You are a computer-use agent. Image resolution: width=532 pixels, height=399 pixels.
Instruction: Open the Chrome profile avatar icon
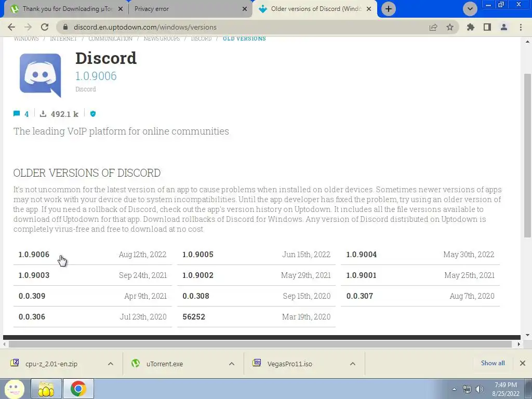pyautogui.click(x=504, y=27)
